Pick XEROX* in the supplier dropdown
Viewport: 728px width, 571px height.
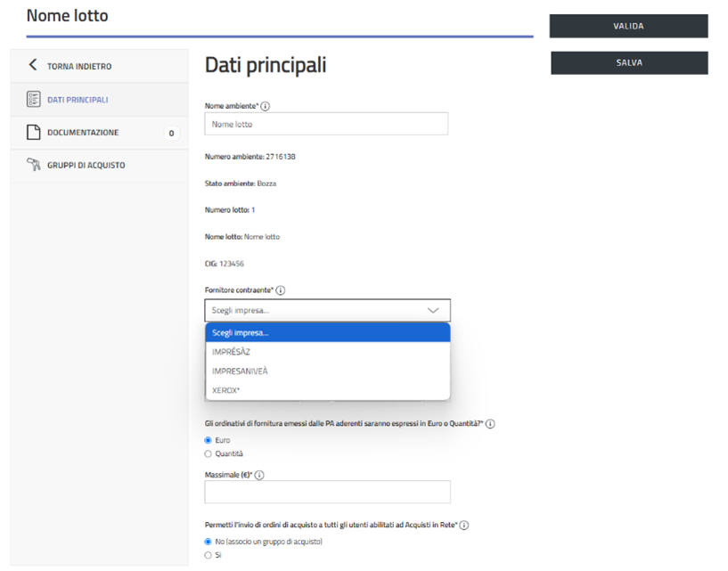click(x=226, y=390)
